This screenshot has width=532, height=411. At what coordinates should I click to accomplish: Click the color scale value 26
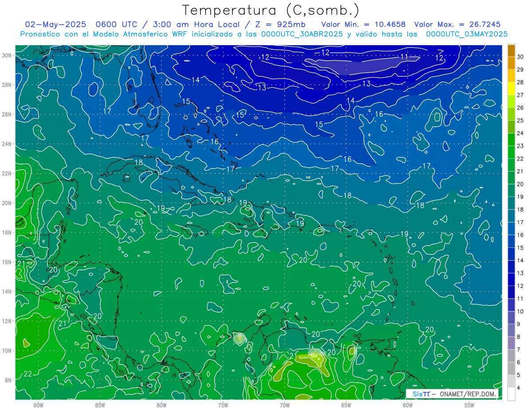pyautogui.click(x=520, y=108)
